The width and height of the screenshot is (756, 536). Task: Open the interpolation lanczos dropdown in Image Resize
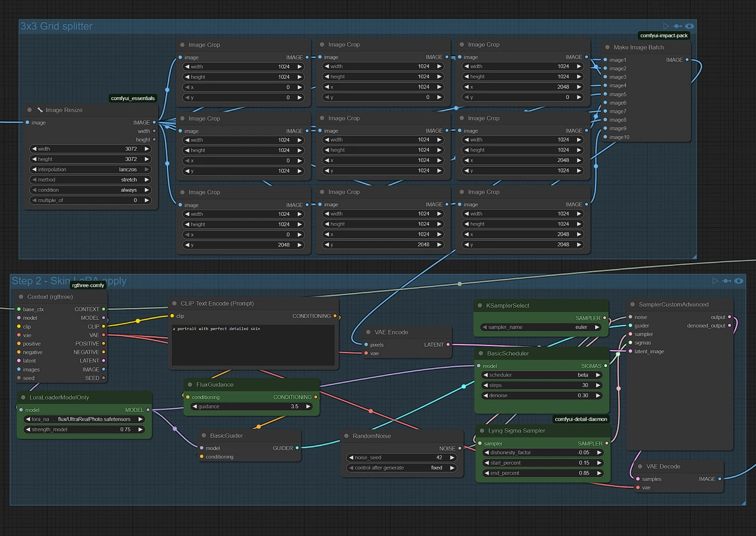[90, 170]
